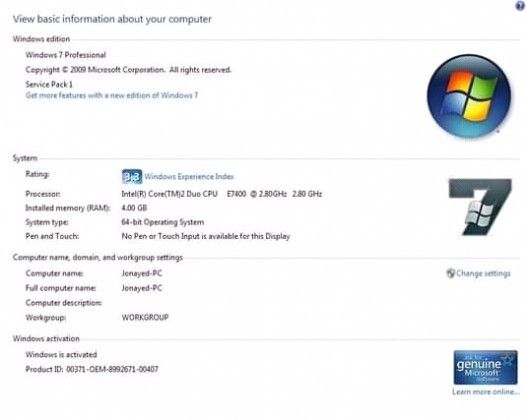526x420 pixels.
Task: Click the large Windows 7 numeral logo
Action: 480,207
